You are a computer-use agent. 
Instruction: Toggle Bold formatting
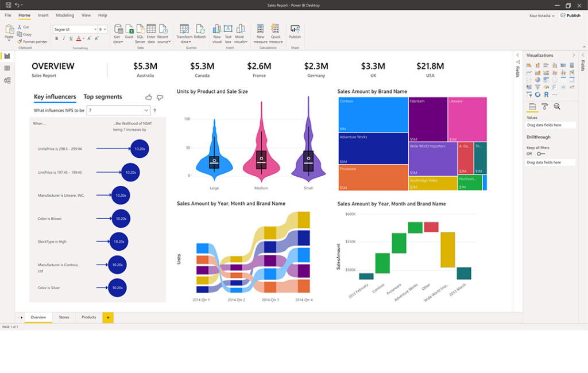[57, 38]
